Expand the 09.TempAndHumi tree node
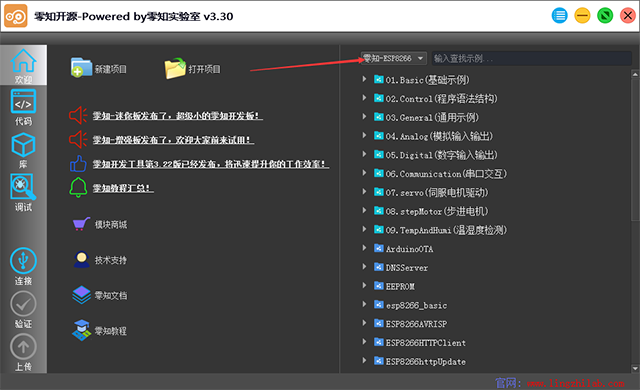The width and height of the screenshot is (640, 390). tap(364, 229)
